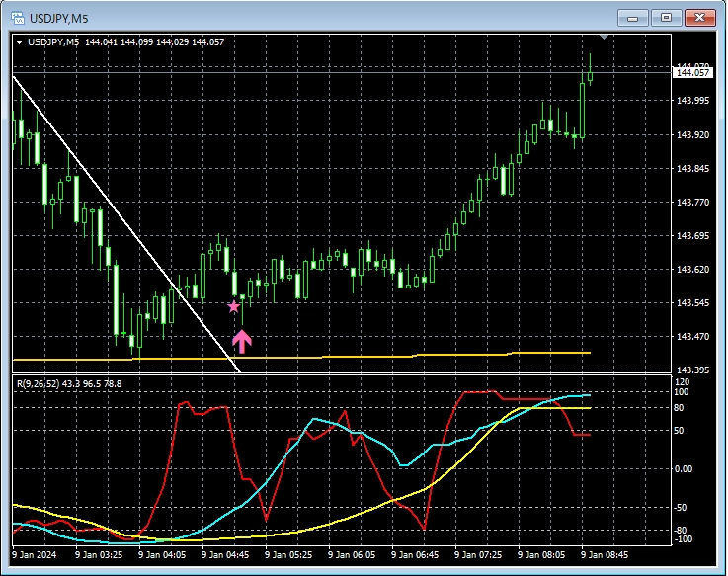The height and width of the screenshot is (576, 728).
Task: Click the 9 Jan 08:45 time label
Action: coord(605,555)
